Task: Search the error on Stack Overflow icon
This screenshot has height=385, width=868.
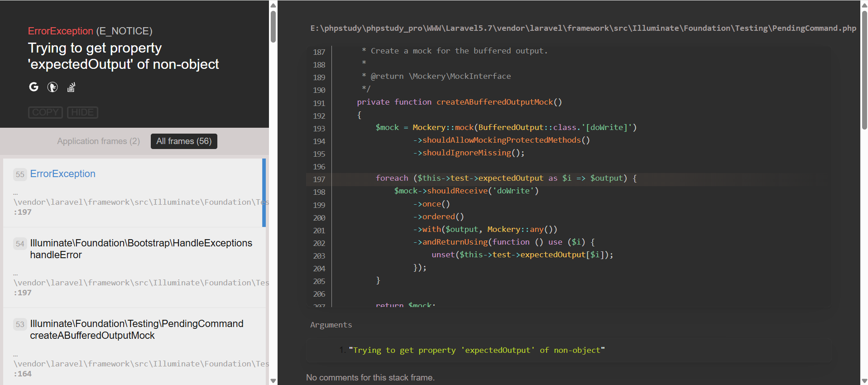Action: 71,87
